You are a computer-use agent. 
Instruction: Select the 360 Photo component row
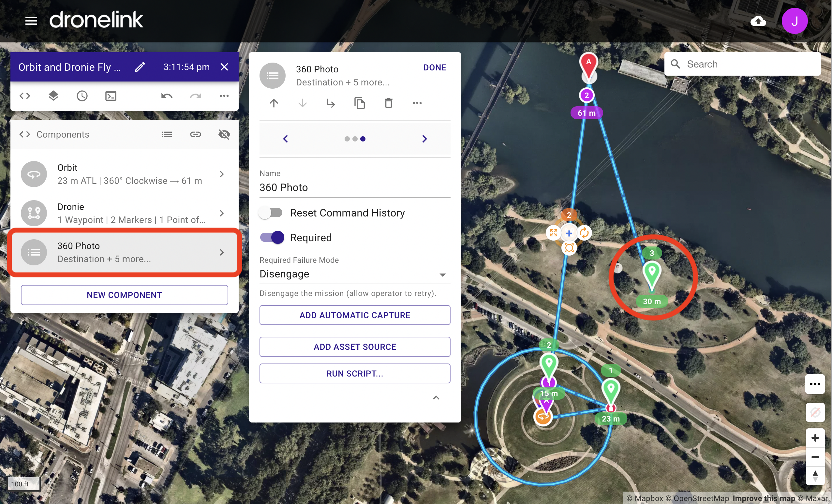click(x=124, y=253)
